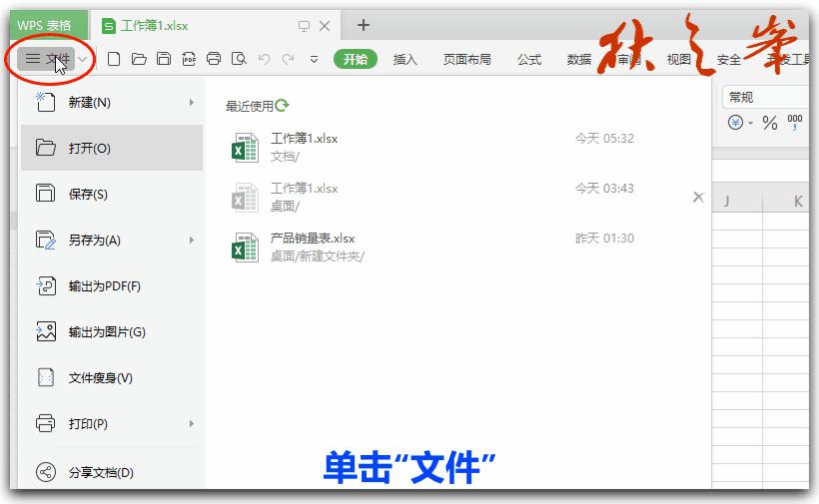Click the save toolbar icon
819x504 pixels.
click(164, 59)
